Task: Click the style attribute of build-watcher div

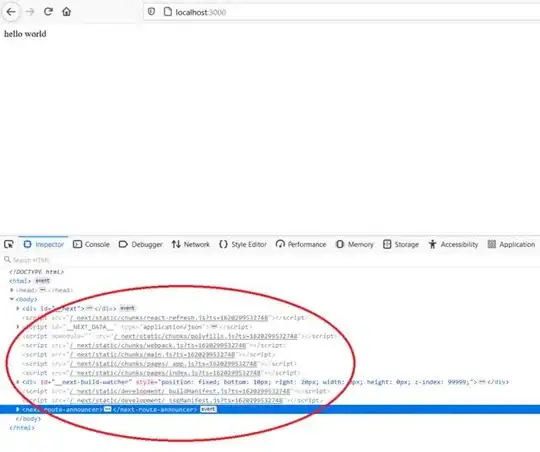Action: [x=306, y=382]
